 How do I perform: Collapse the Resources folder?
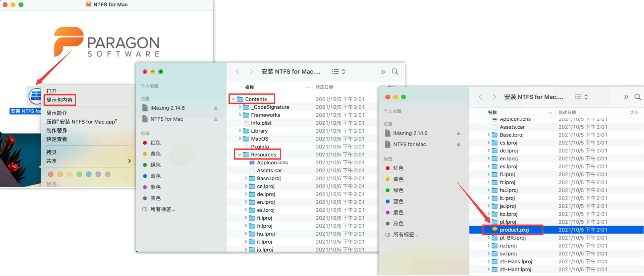(240, 155)
